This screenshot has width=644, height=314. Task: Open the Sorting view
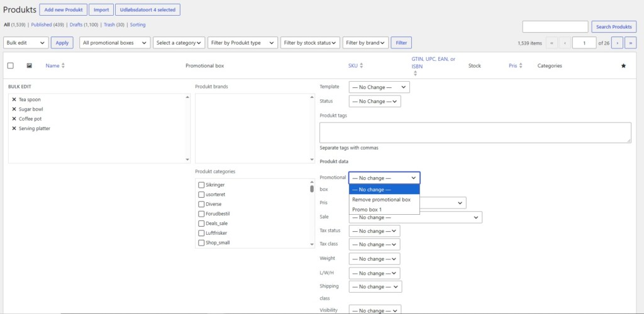tap(138, 24)
